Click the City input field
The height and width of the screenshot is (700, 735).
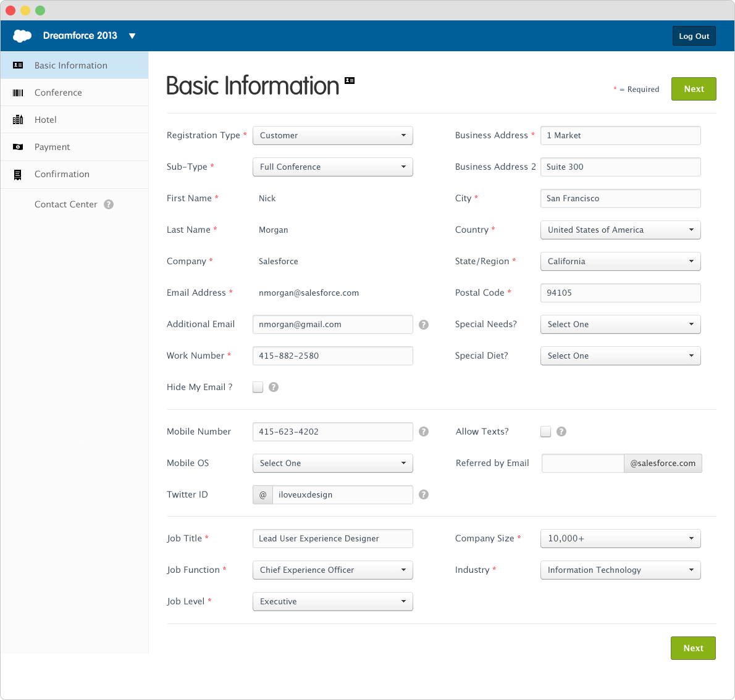click(x=621, y=198)
